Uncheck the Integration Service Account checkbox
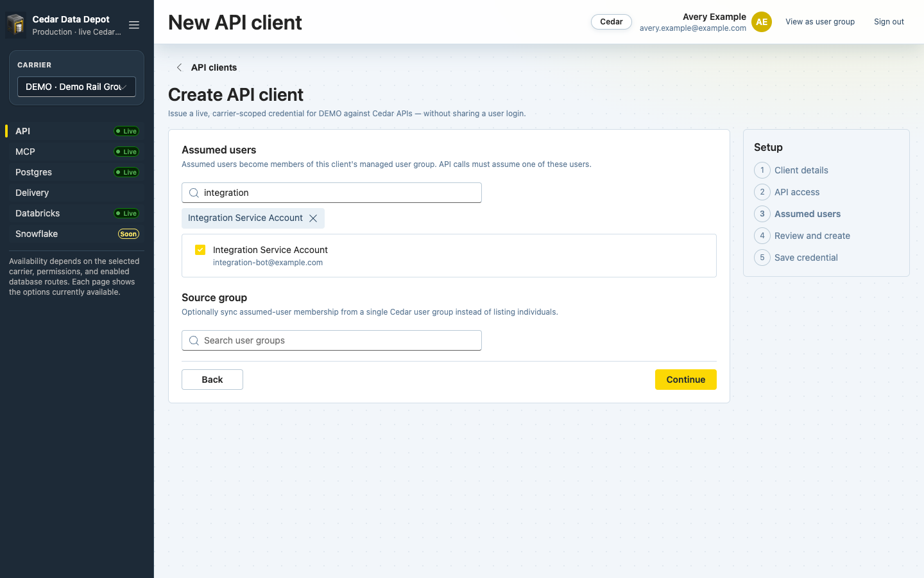 [x=200, y=250]
